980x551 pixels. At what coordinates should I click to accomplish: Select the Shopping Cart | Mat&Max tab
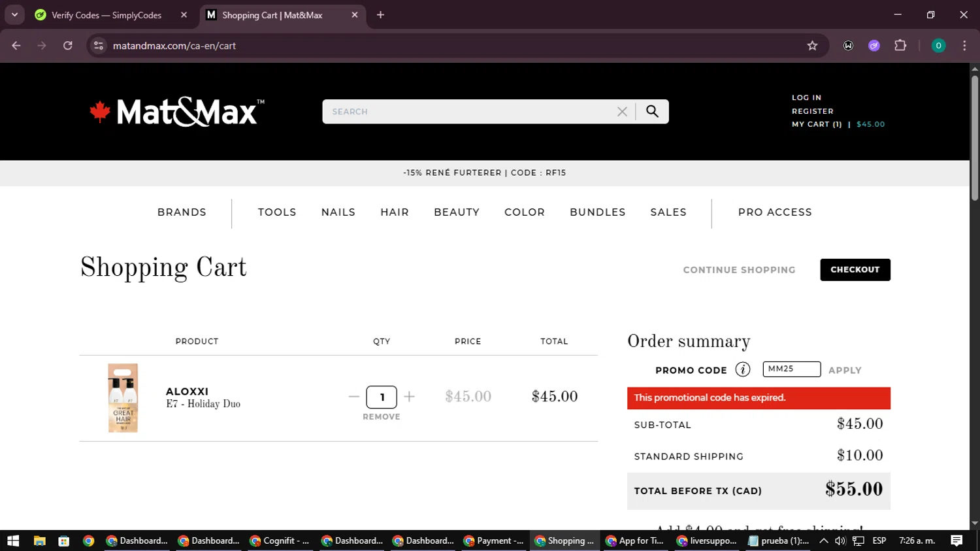[x=283, y=15]
